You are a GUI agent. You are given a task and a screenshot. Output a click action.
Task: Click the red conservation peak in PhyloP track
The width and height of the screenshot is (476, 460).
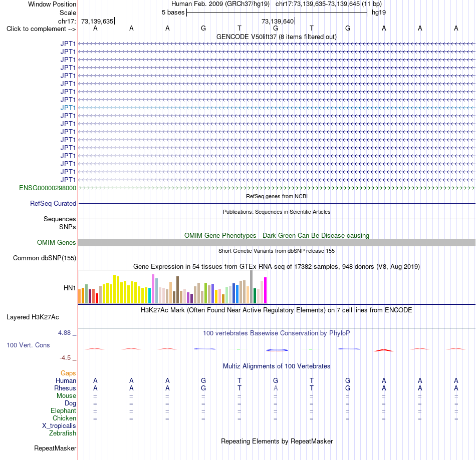pyautogui.click(x=384, y=350)
